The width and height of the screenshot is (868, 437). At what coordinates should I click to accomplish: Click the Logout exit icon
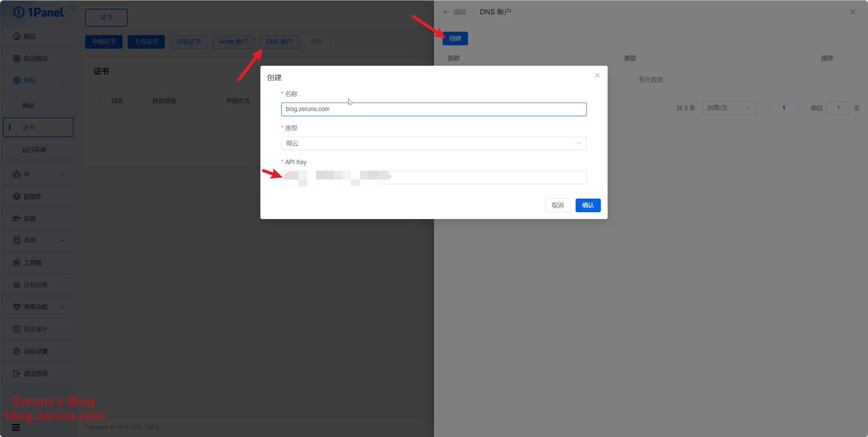(16, 373)
